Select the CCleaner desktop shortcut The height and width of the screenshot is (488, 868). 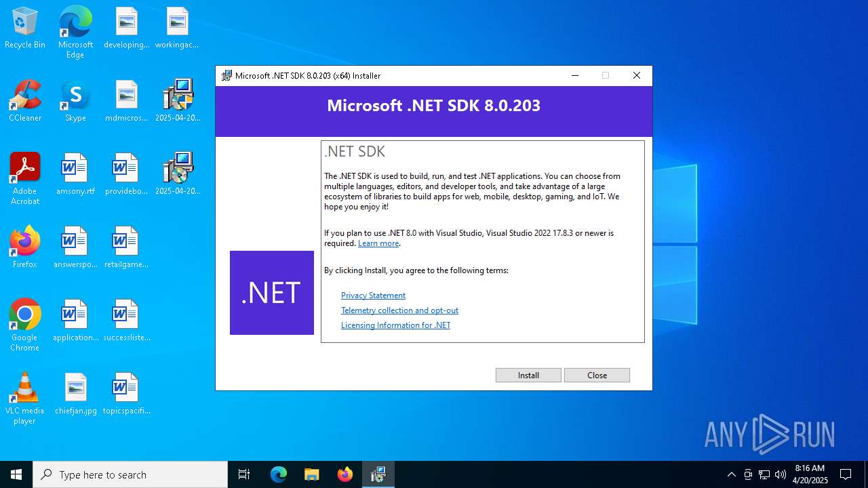click(25, 101)
